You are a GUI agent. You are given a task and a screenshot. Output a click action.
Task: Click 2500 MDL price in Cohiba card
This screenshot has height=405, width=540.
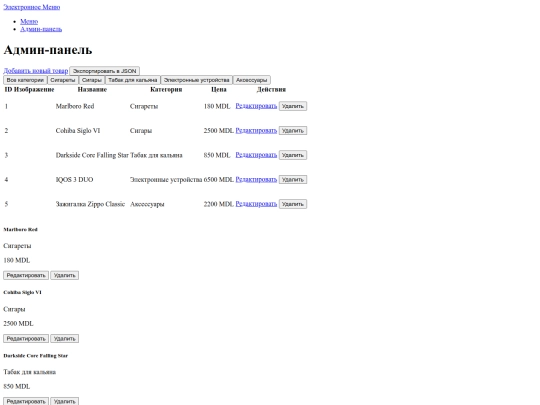18,323
